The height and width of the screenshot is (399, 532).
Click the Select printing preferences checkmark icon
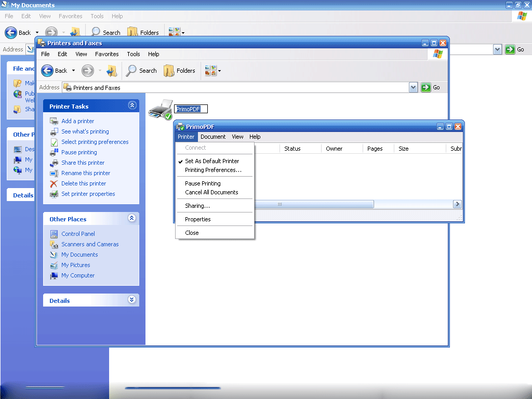tap(54, 142)
